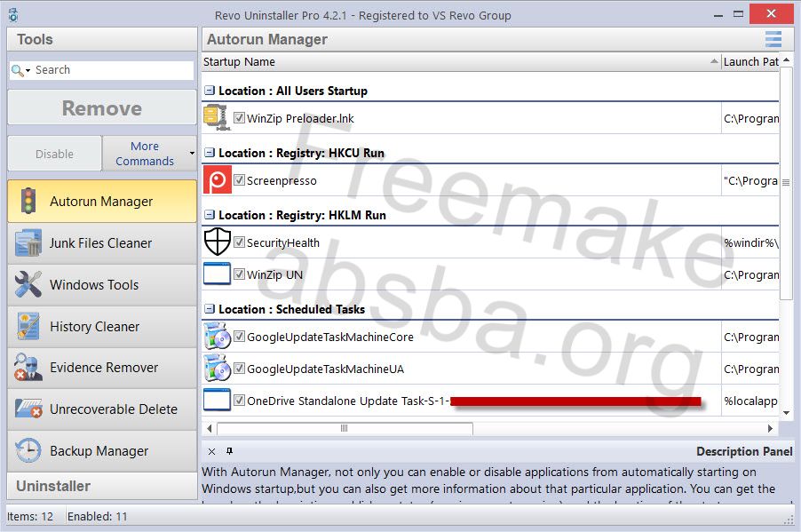Open the Unrecoverable Delete tool
This screenshot has height=532, width=801.
click(102, 409)
